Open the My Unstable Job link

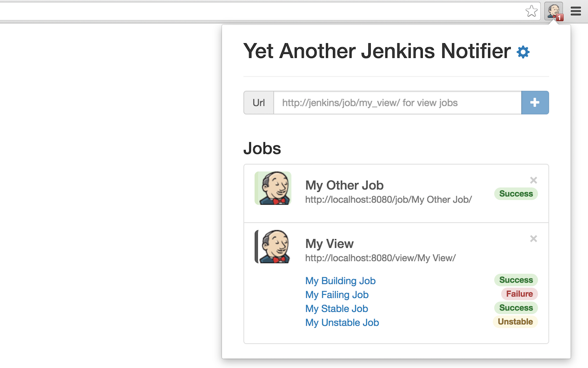342,322
